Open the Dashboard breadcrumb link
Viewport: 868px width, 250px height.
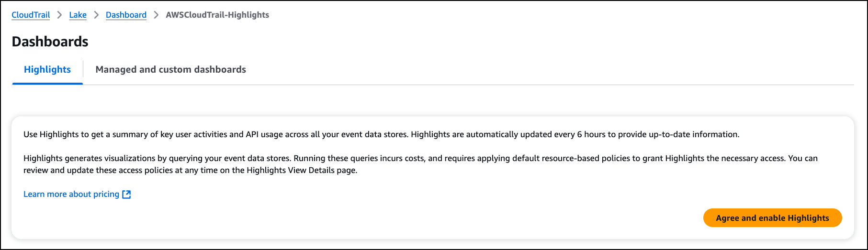126,15
